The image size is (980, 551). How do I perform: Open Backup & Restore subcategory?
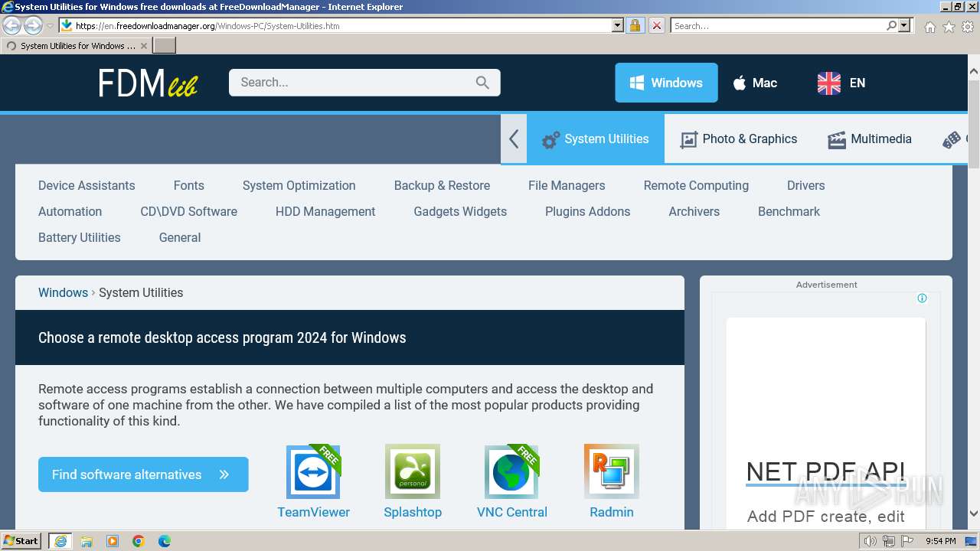(442, 185)
